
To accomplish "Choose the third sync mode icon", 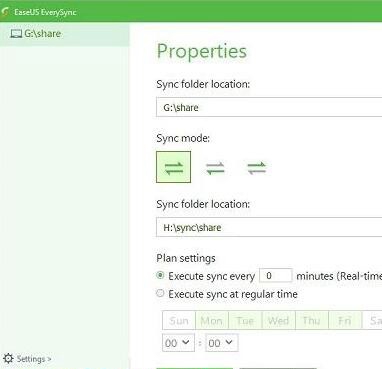I will click(x=257, y=168).
